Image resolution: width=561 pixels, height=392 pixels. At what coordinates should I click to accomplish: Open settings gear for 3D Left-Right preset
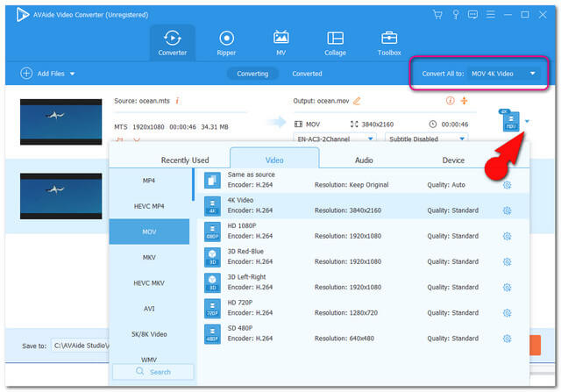(x=507, y=287)
